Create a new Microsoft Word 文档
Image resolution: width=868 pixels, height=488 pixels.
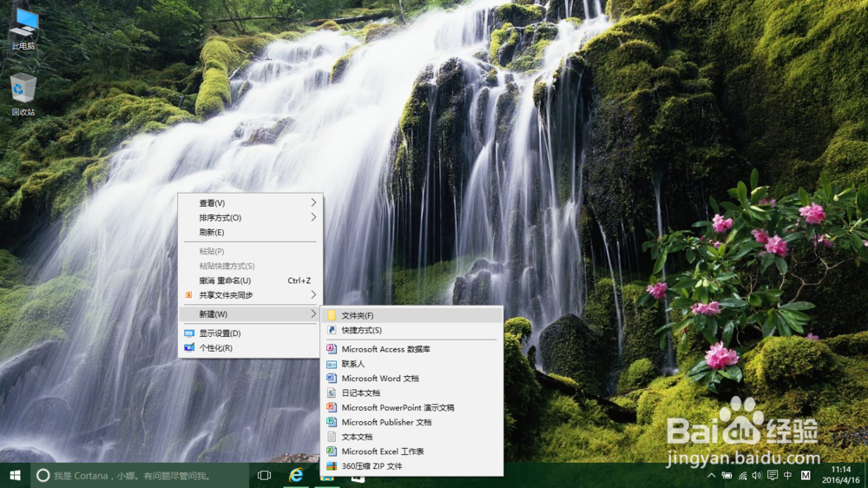(x=411, y=379)
